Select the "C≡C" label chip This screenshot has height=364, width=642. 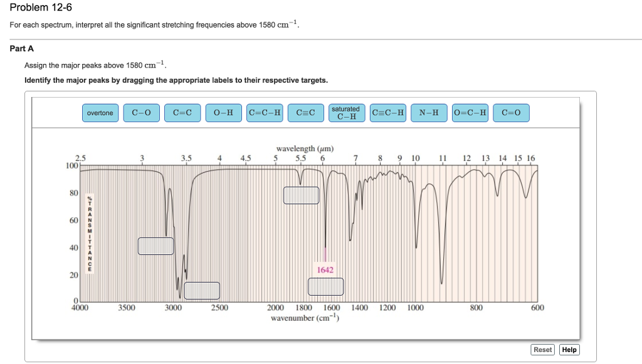(305, 112)
